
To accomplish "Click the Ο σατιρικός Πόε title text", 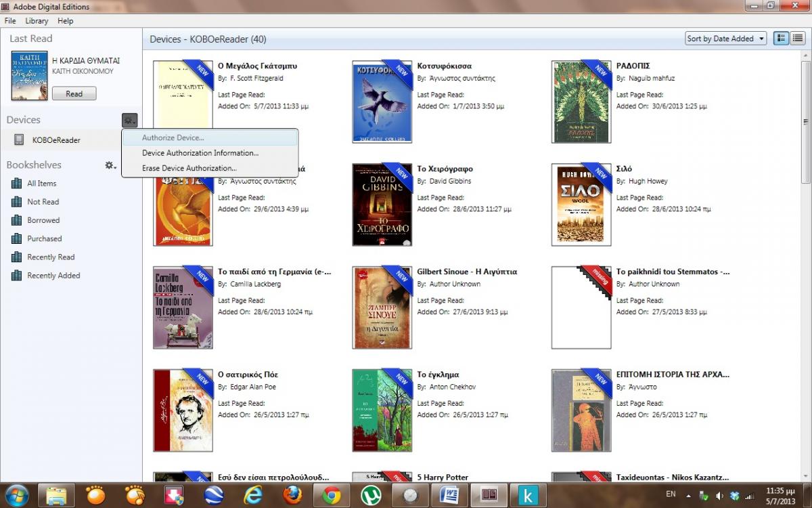I will [248, 375].
